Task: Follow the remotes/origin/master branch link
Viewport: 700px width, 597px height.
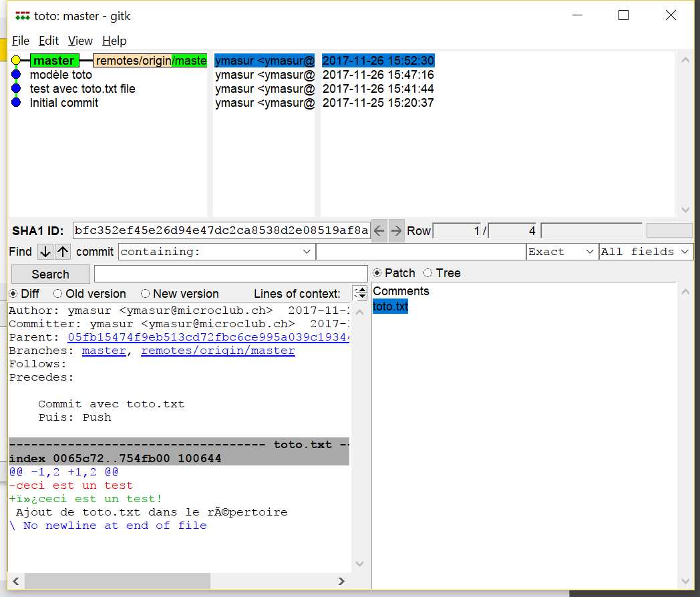Action: [x=218, y=351]
